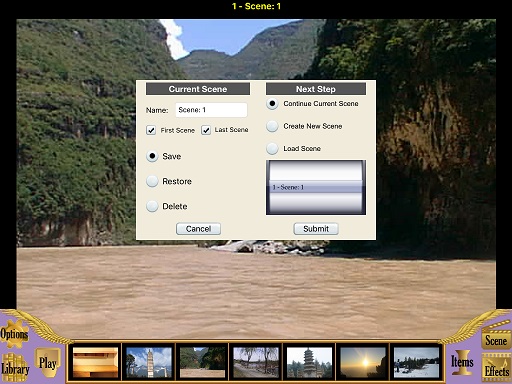512x384 pixels.
Task: Select the empty room background thumbnail
Action: point(95,362)
